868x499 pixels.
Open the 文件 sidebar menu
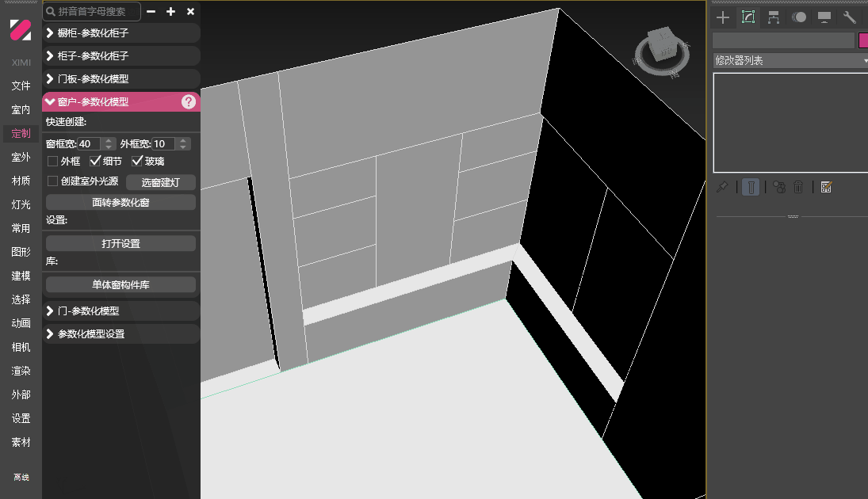pos(21,86)
